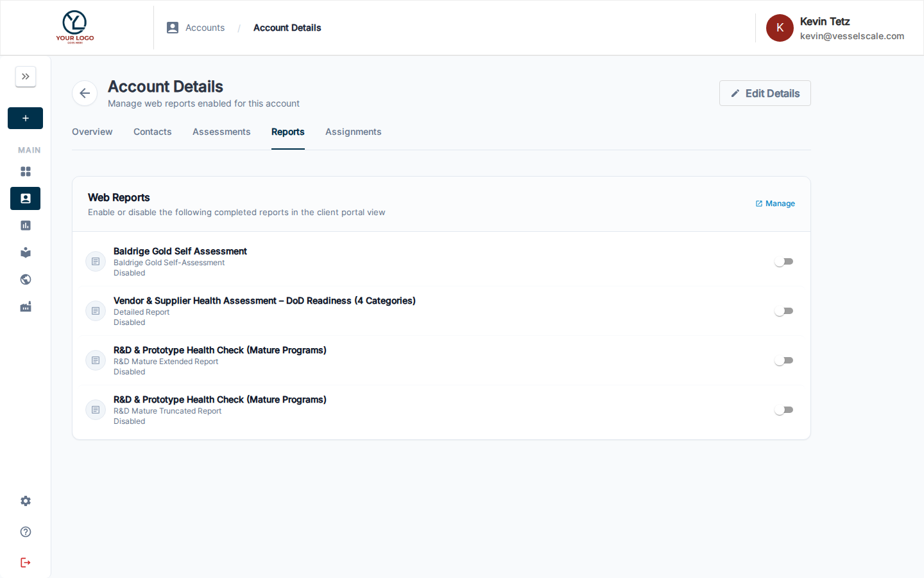Click the R&D Mature Truncated Report icon
924x578 pixels.
[x=96, y=410]
